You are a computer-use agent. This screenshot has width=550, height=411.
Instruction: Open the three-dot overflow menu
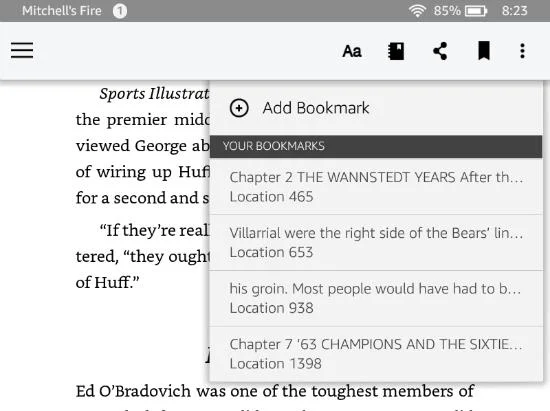coord(522,51)
